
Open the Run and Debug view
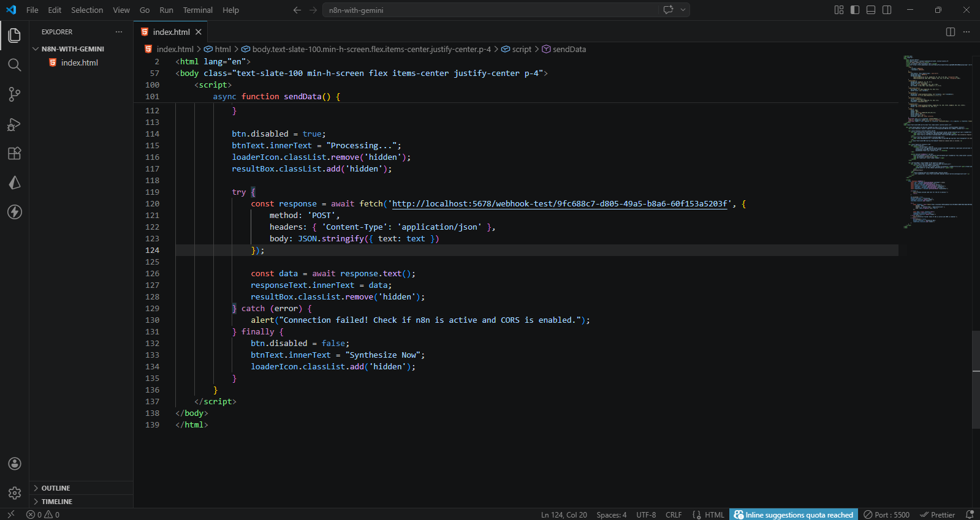click(x=15, y=124)
